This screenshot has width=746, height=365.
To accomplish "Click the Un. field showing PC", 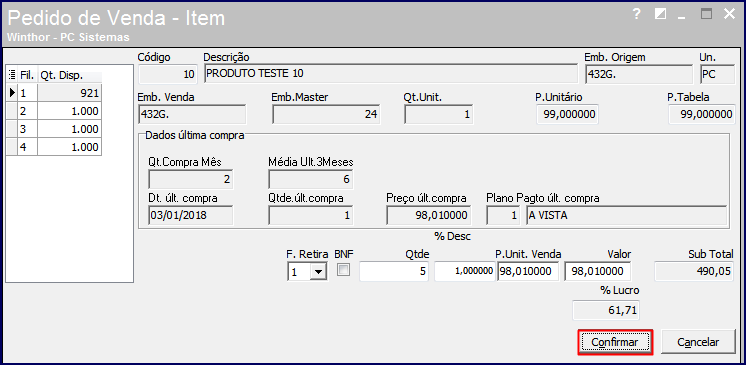I will pyautogui.click(x=717, y=74).
